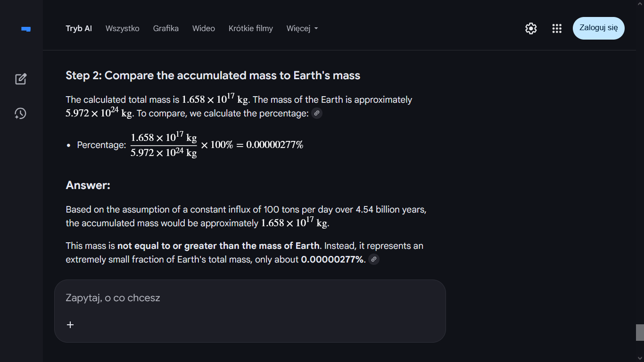This screenshot has width=644, height=362.
Task: Open the settings gear
Action: pyautogui.click(x=531, y=29)
